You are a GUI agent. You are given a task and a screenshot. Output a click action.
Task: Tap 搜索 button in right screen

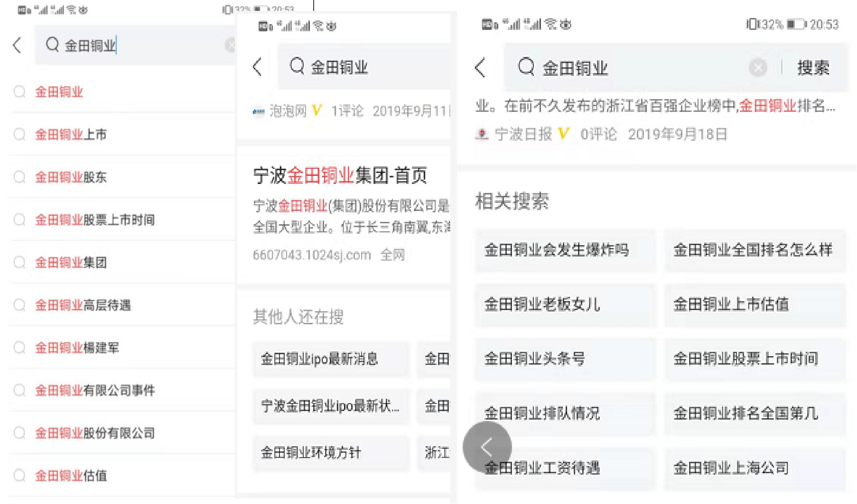point(813,68)
